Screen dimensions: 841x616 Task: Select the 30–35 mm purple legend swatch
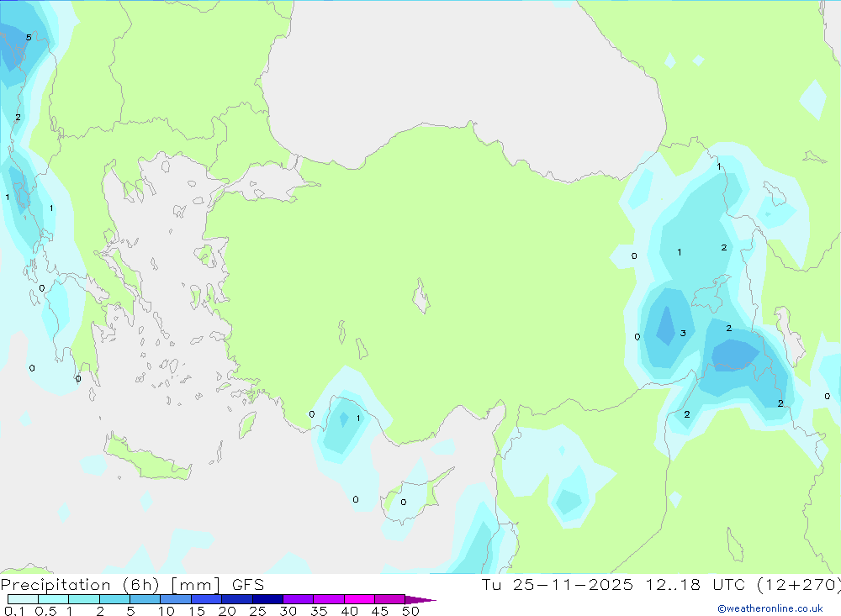pos(299,599)
